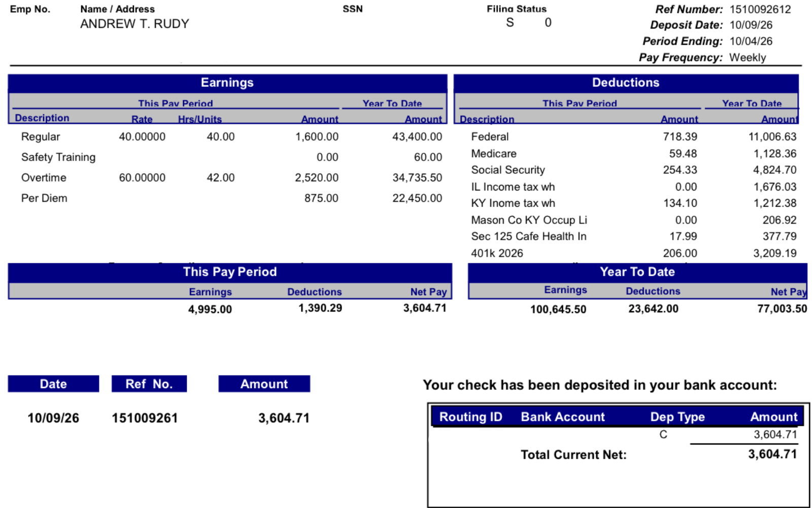Select this pay period's earnings total "4,995.00"
Image resolution: width=812 pixels, height=508 pixels.
pyautogui.click(x=210, y=309)
